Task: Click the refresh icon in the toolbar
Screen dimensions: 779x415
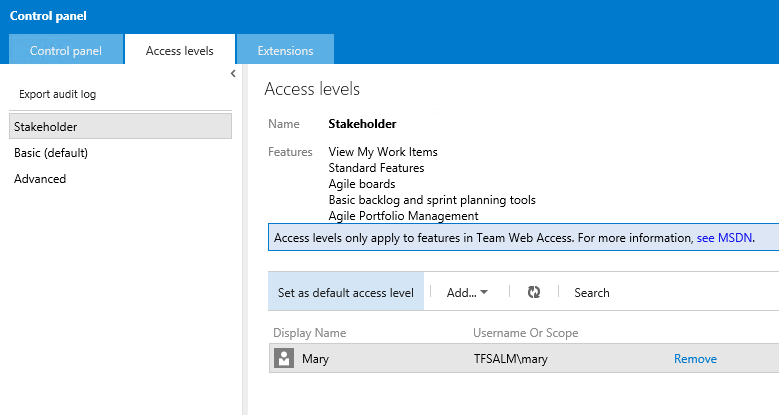Action: pyautogui.click(x=534, y=292)
